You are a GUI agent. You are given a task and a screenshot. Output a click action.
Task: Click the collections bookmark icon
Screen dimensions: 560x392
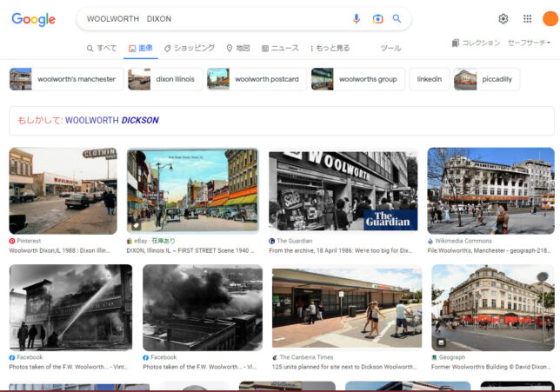tap(455, 43)
